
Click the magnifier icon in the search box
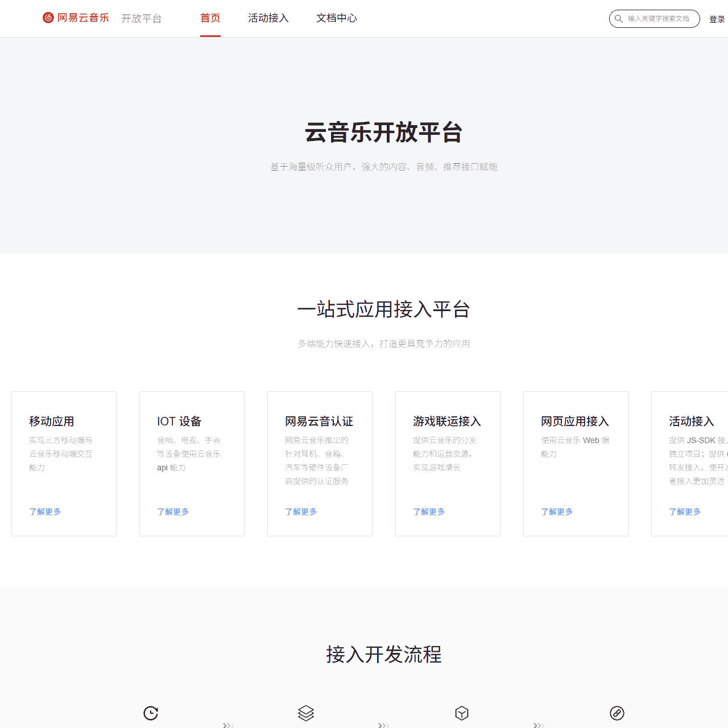(619, 19)
